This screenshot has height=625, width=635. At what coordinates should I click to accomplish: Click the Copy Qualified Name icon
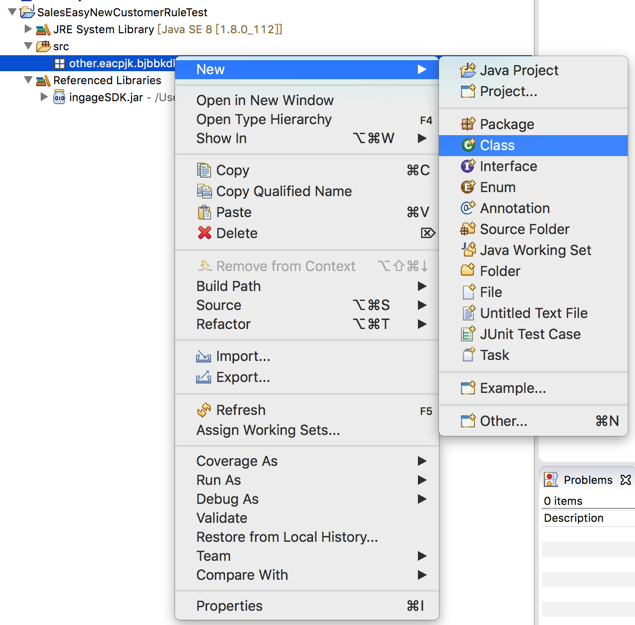(204, 191)
